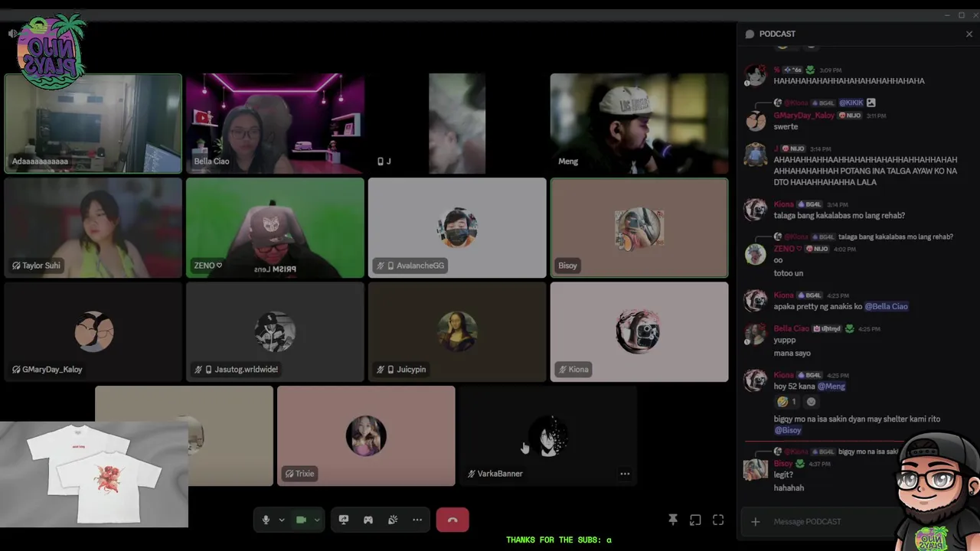980x551 pixels.
Task: Click the 'totoo un' chat message
Action: pos(789,273)
